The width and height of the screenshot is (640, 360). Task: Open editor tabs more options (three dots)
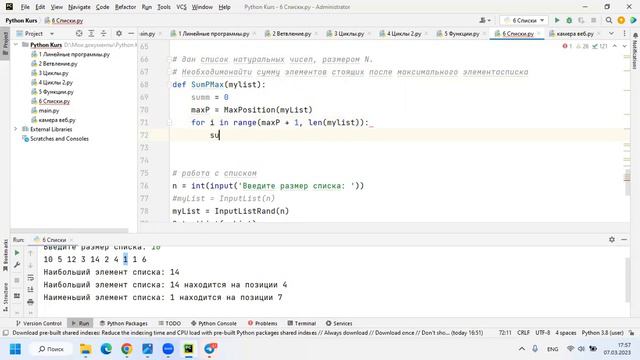point(624,33)
